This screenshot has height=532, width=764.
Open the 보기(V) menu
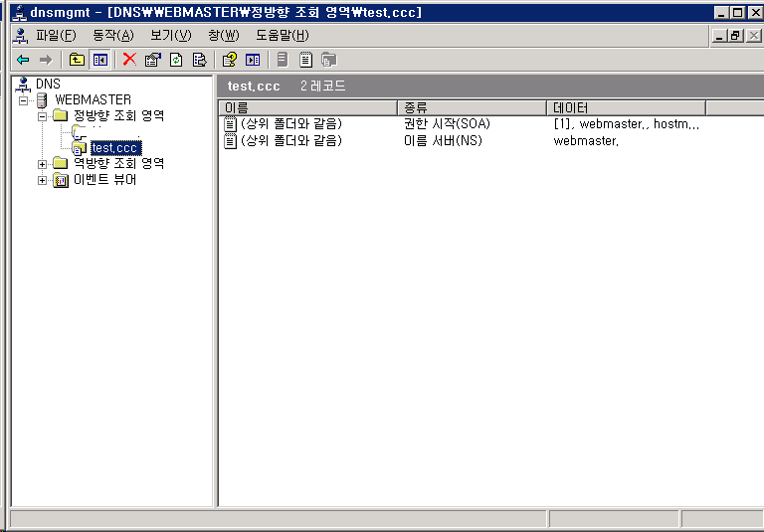click(x=170, y=36)
